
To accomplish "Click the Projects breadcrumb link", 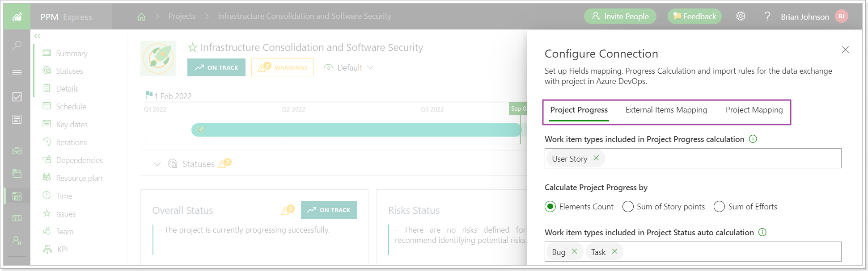I will point(182,16).
